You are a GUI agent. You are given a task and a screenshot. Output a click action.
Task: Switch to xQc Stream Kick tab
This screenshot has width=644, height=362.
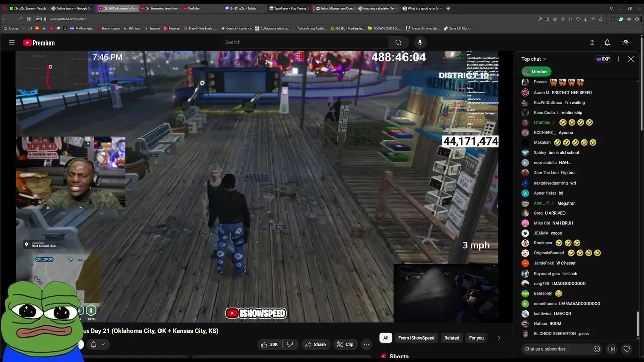pos(29,8)
